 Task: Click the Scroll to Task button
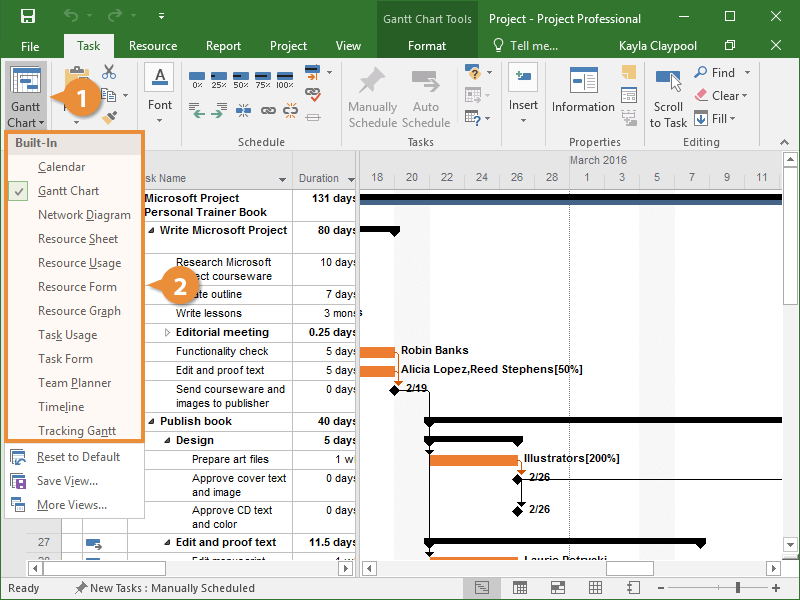click(x=668, y=98)
